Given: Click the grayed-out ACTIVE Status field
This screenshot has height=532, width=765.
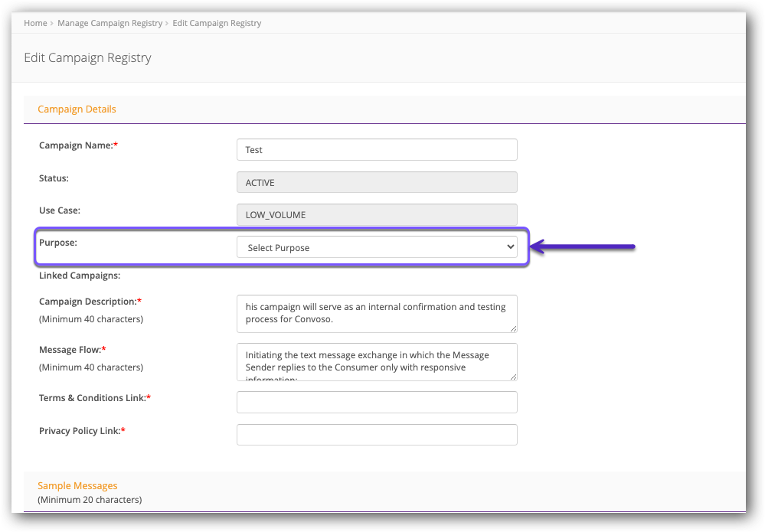Looking at the screenshot, I should 377,182.
